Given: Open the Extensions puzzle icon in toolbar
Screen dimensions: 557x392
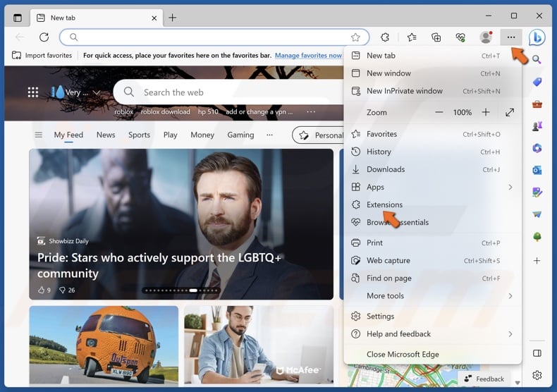Looking at the screenshot, I should (385, 37).
